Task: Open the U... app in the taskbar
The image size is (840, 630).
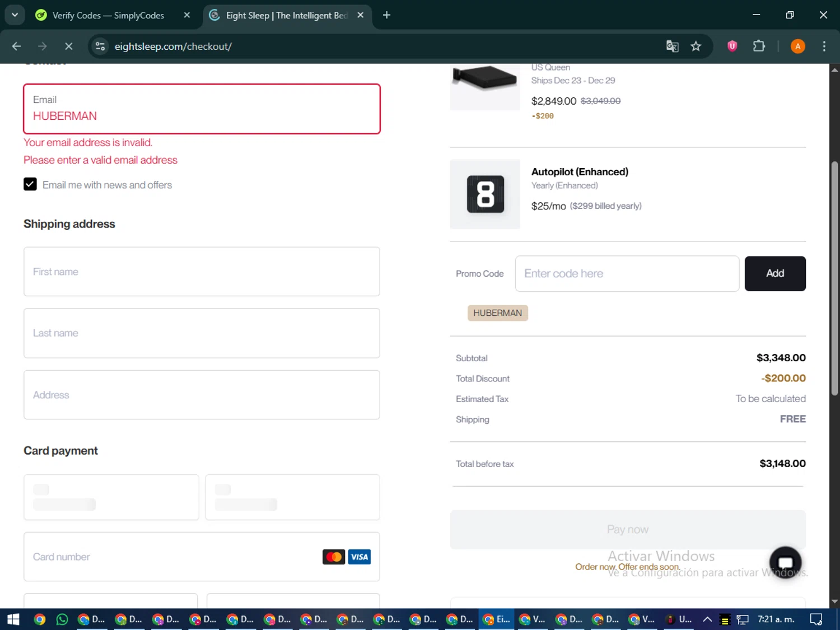Action: click(x=679, y=619)
